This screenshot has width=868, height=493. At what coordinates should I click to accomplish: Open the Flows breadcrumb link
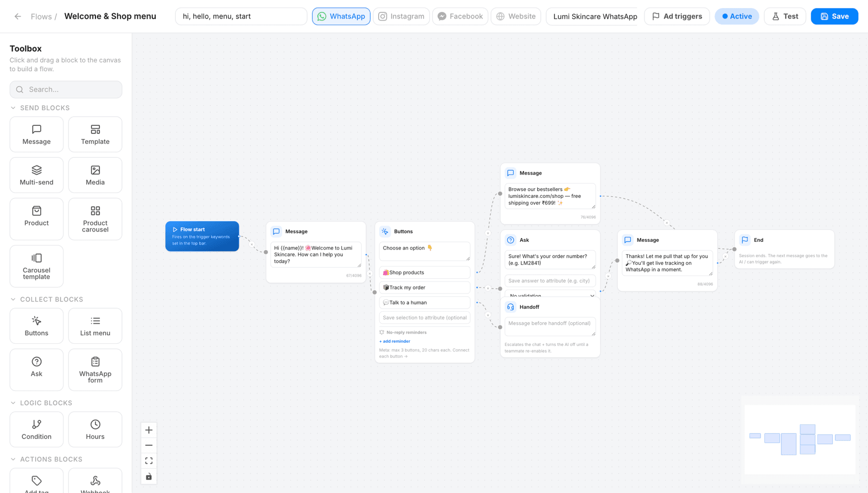point(41,16)
